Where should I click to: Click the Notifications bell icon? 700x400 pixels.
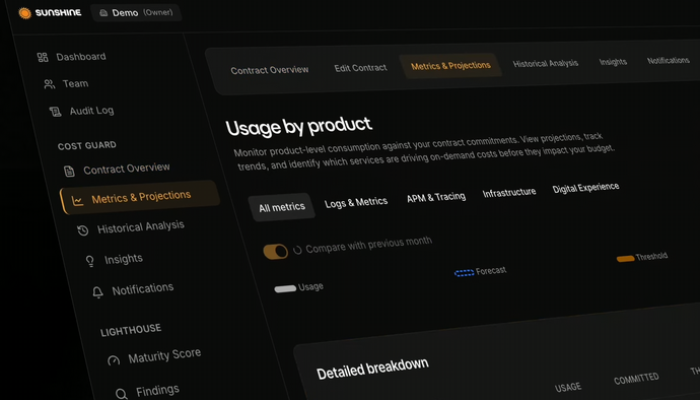[98, 292]
